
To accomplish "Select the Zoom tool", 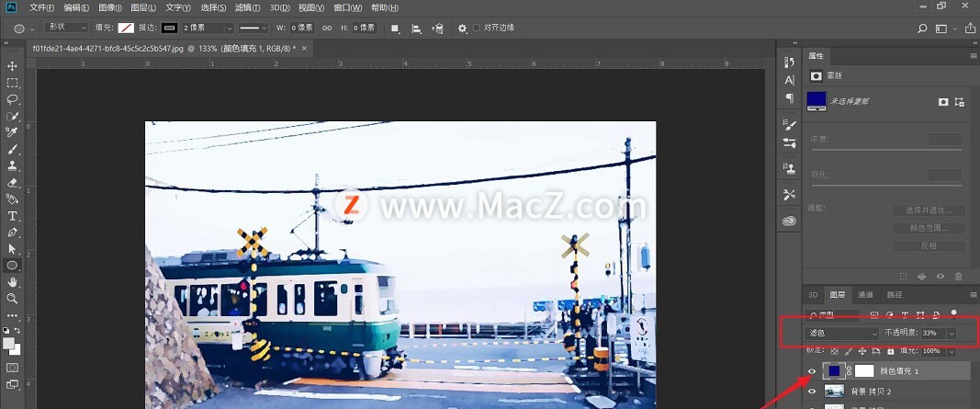I will 12,299.
